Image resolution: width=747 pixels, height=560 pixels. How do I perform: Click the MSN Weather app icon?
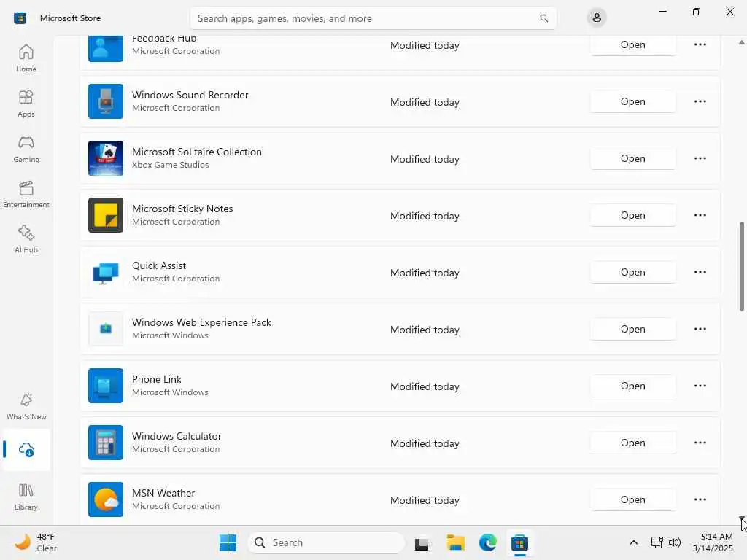coord(105,499)
